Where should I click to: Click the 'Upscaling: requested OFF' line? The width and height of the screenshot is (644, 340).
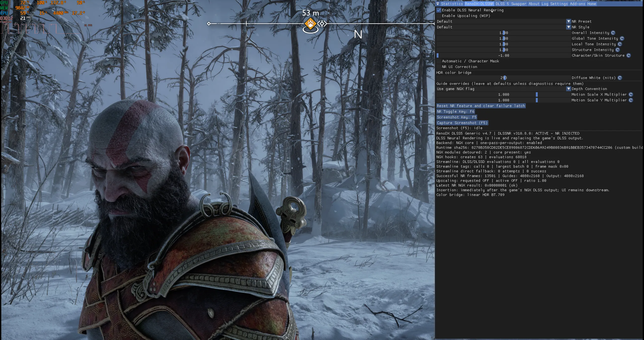pos(491,181)
